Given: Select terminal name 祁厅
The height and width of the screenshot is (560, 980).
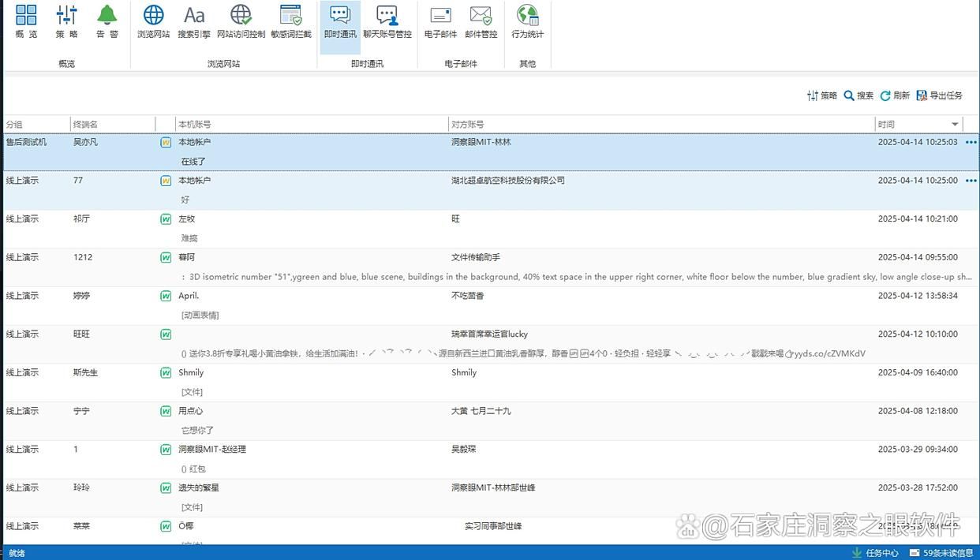Looking at the screenshot, I should [x=81, y=219].
